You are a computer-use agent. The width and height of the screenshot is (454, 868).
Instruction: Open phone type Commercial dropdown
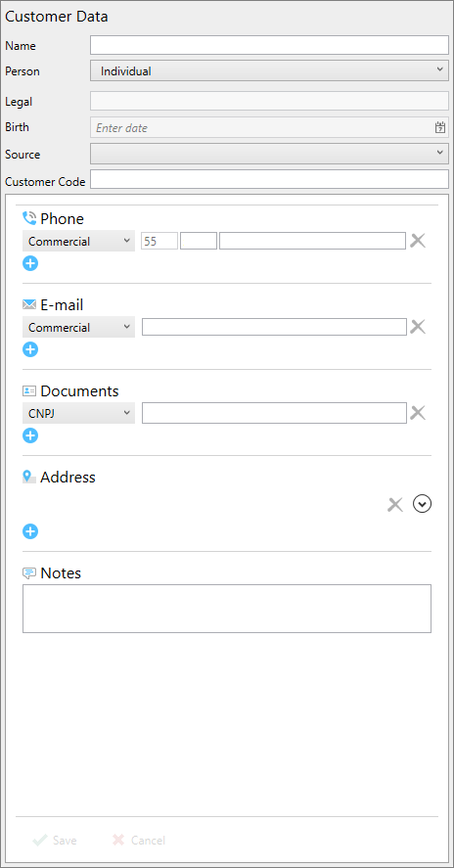coord(78,242)
